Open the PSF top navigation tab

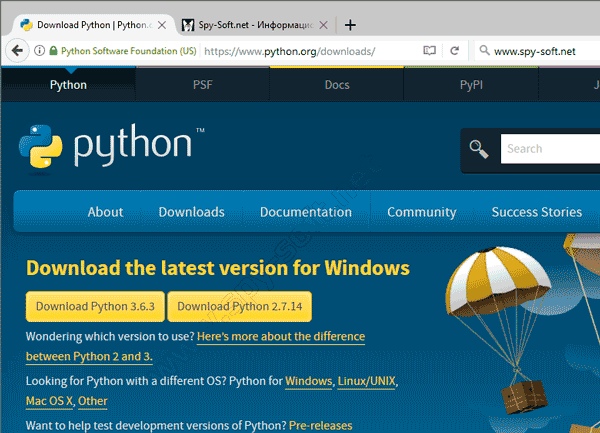(202, 85)
